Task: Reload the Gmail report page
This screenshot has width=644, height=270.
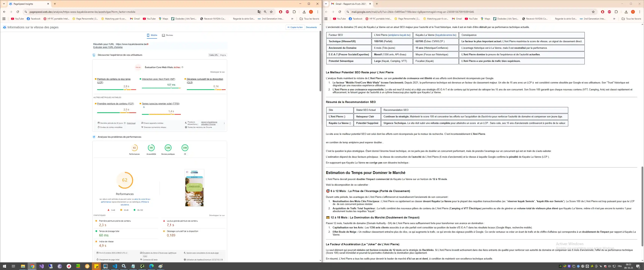Action: pos(340,12)
